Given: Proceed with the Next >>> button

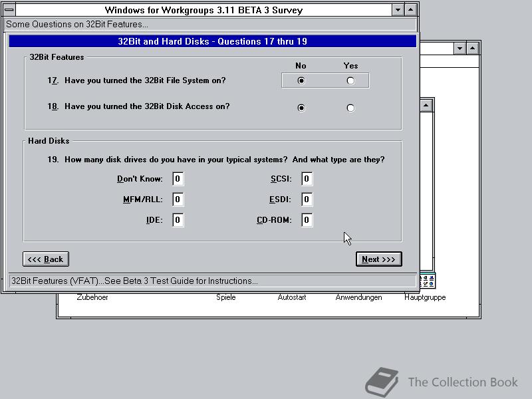Looking at the screenshot, I should click(x=378, y=259).
